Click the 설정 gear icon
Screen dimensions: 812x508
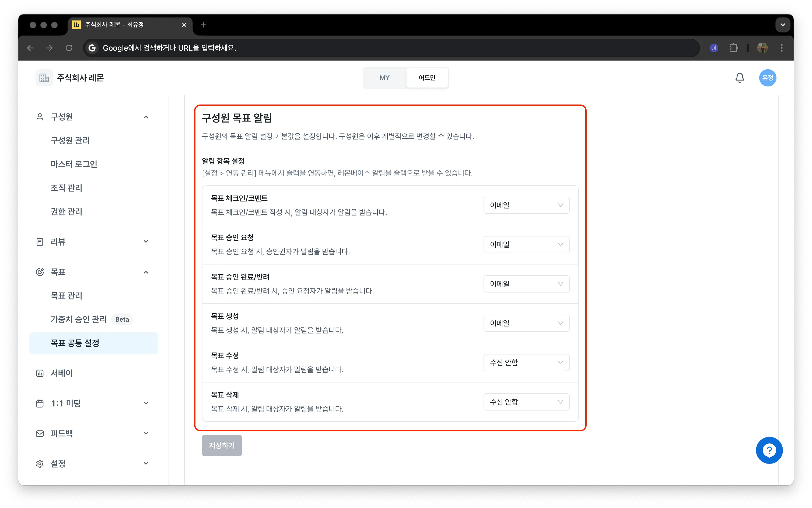click(x=40, y=463)
